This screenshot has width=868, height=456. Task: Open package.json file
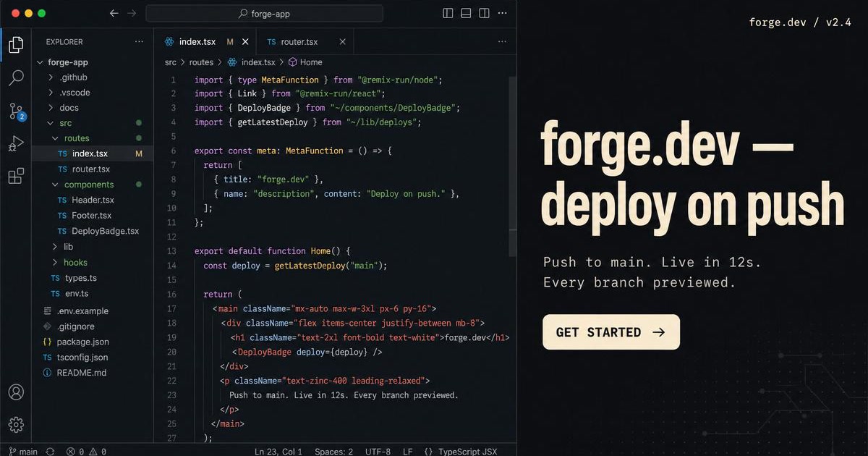[93, 342]
